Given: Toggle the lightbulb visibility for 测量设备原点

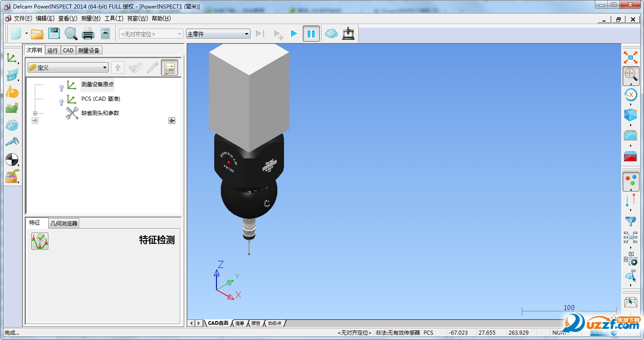Looking at the screenshot, I should click(x=62, y=88).
